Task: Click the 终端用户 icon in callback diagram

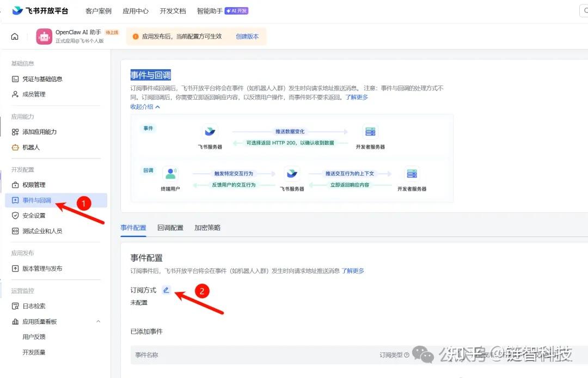Action: [170, 174]
